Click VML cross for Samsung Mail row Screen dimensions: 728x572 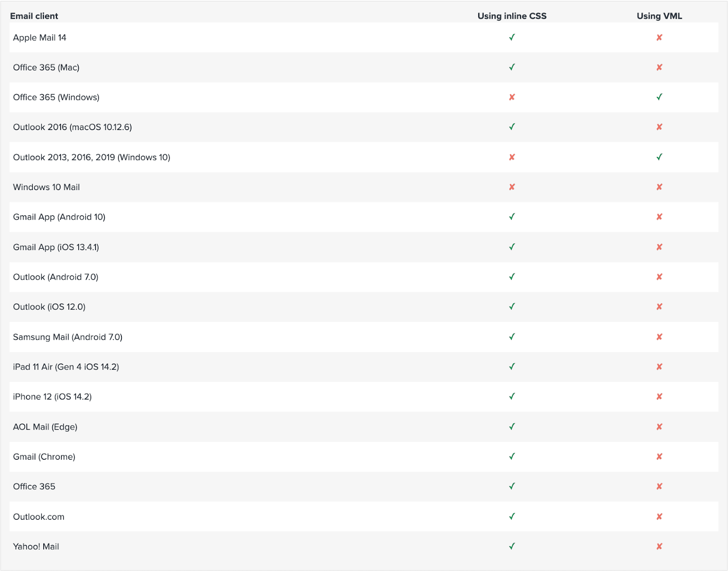pos(659,337)
